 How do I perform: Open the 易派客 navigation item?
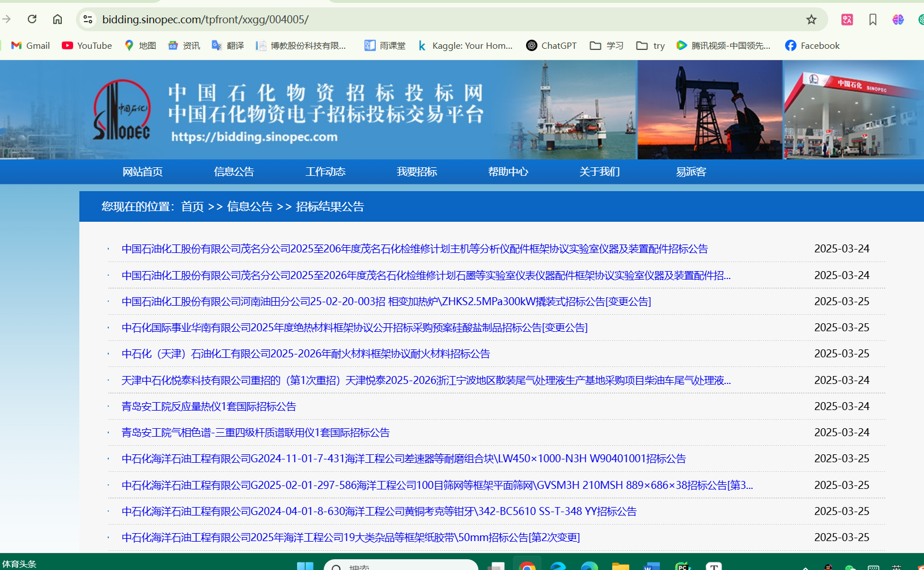click(x=690, y=172)
